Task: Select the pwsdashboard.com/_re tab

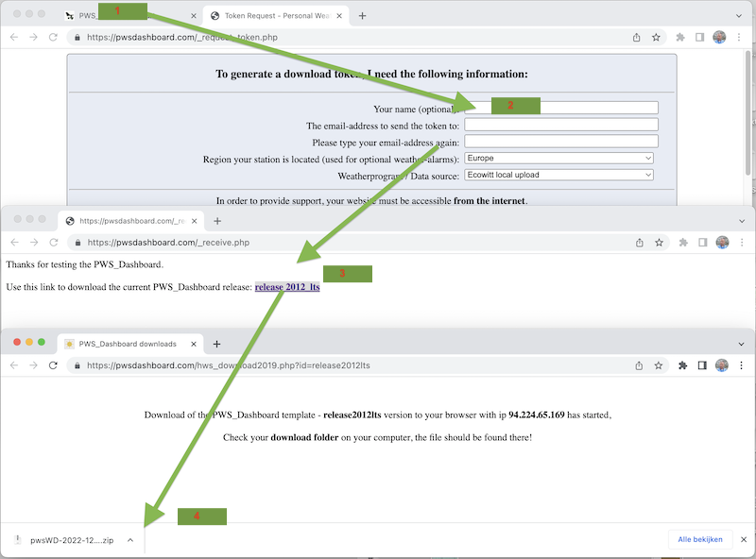Action: tap(131, 221)
